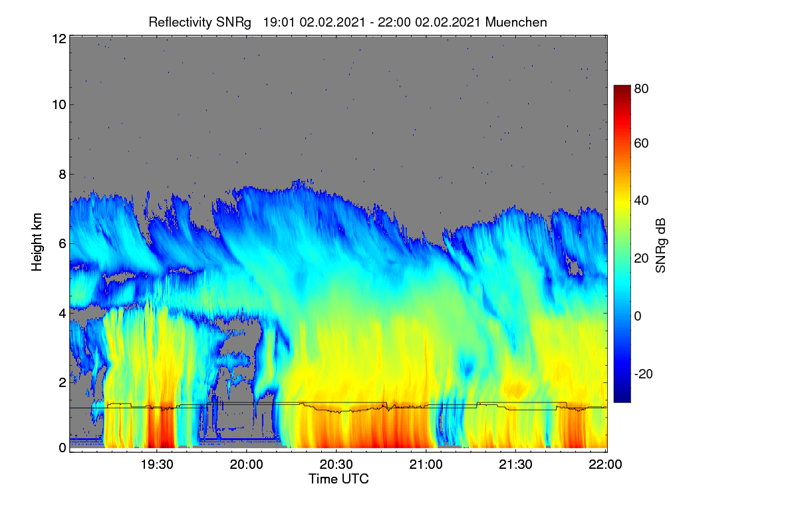This screenshot has height=532, width=798.
Task: Click the colorbar value '20'
Action: 642,258
